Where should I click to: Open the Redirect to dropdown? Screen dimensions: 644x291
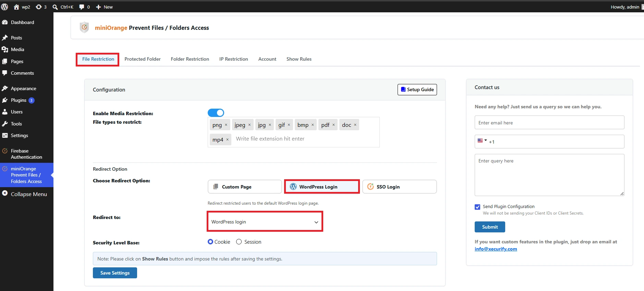click(265, 222)
